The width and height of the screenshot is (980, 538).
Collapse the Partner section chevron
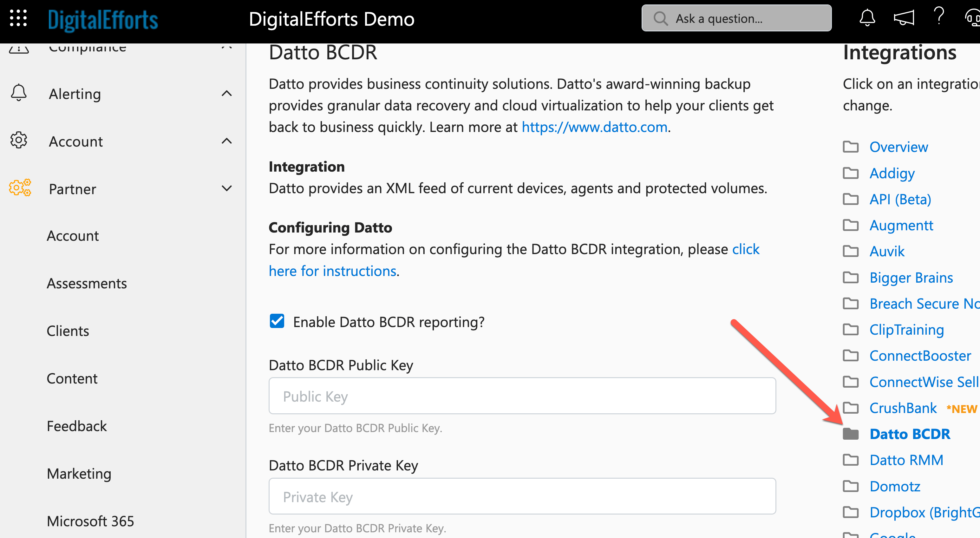point(227,188)
